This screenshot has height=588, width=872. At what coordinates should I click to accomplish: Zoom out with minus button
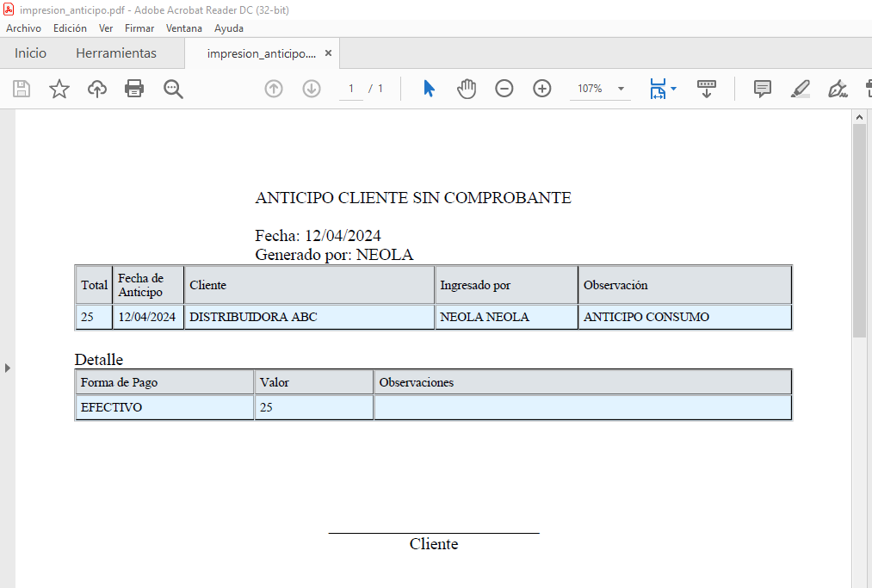coord(504,89)
